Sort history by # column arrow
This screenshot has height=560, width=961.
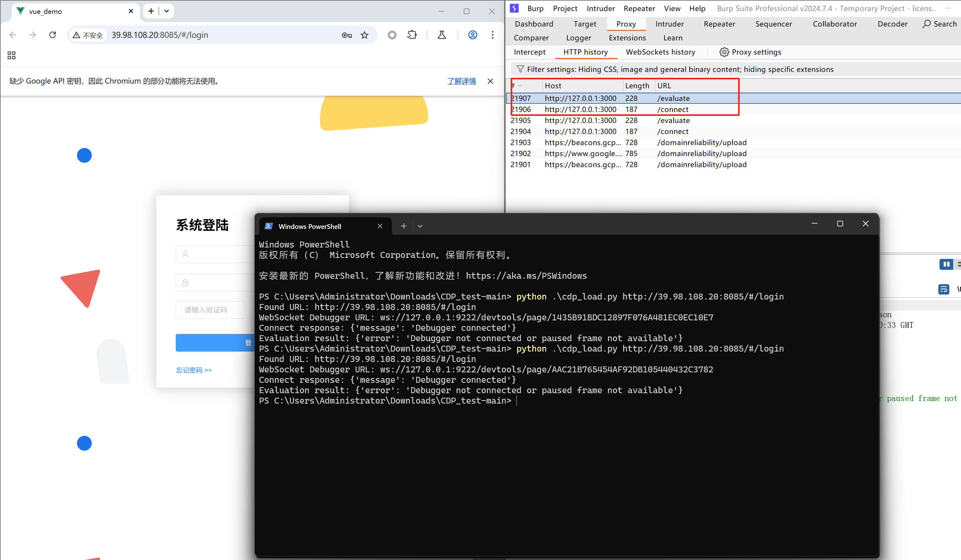[x=520, y=86]
